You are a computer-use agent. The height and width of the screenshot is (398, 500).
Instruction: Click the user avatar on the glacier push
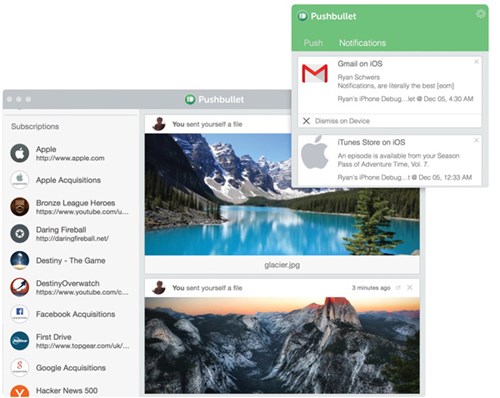click(159, 124)
